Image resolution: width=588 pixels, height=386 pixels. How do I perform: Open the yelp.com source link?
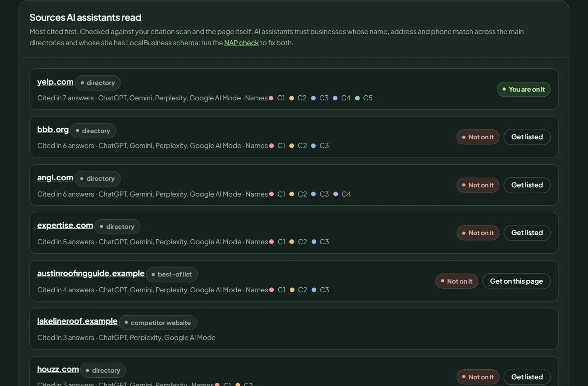tap(55, 82)
